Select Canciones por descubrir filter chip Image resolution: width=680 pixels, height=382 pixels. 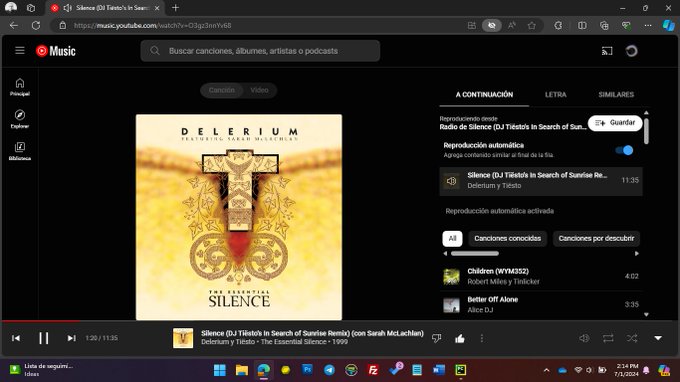click(x=596, y=238)
